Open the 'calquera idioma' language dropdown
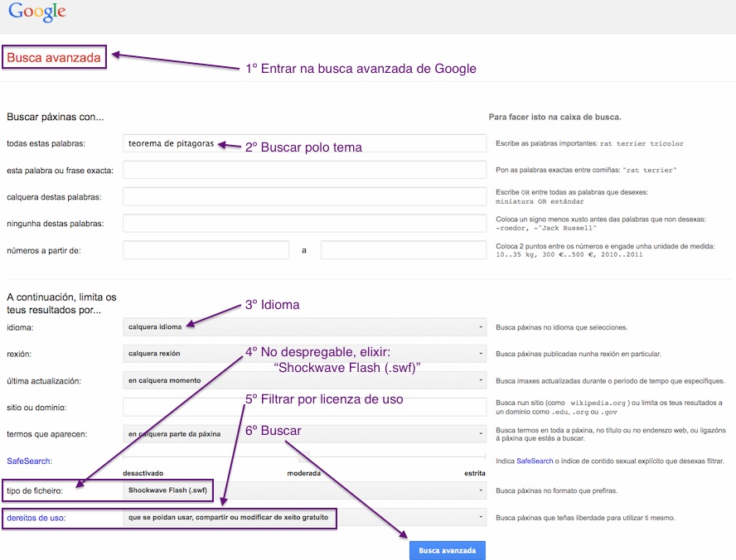The height and width of the screenshot is (560, 736). (x=303, y=326)
